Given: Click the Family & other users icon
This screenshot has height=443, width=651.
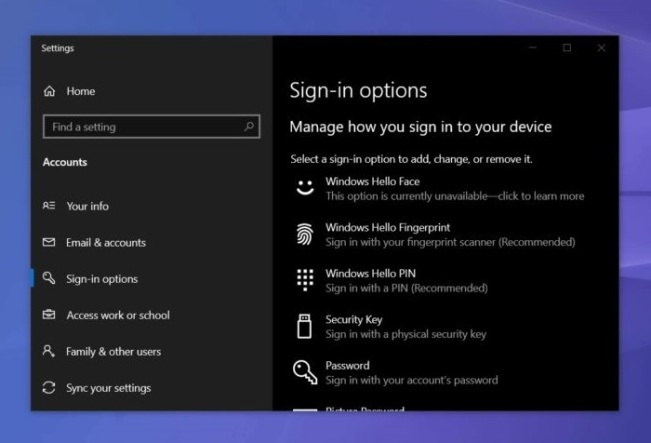Looking at the screenshot, I should (x=49, y=352).
